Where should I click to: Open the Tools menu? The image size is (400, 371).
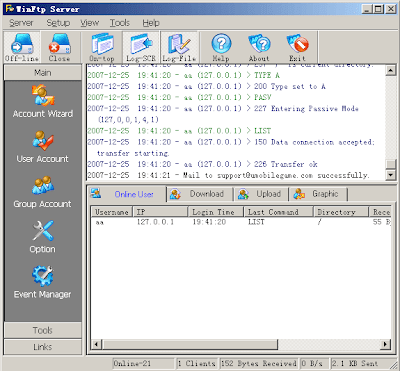tap(120, 23)
